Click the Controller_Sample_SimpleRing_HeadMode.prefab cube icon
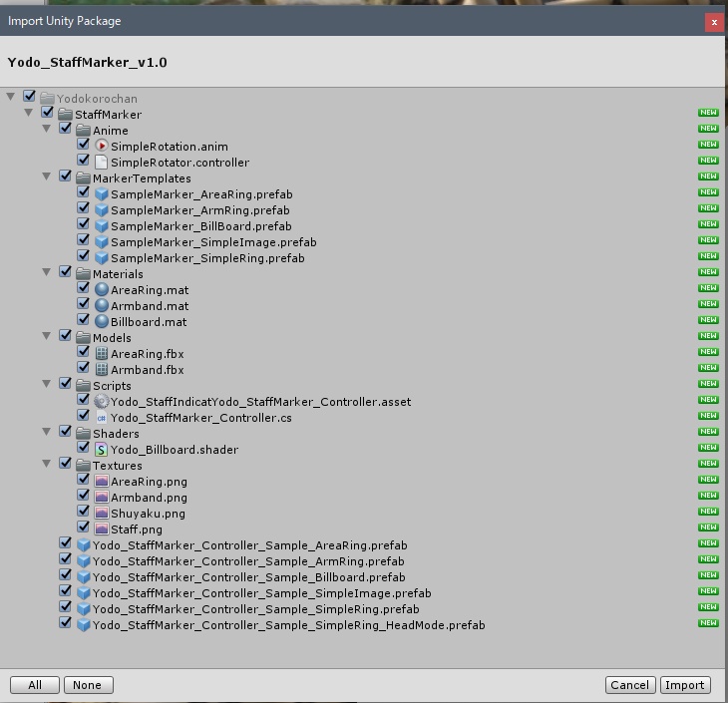The image size is (728, 703). (83, 625)
